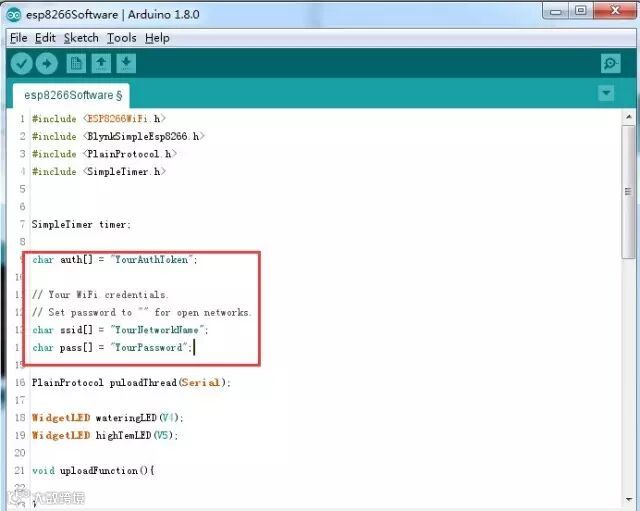Click the Verify sketch checkmark button
Image resolution: width=640 pixels, height=511 pixels.
pyautogui.click(x=21, y=64)
